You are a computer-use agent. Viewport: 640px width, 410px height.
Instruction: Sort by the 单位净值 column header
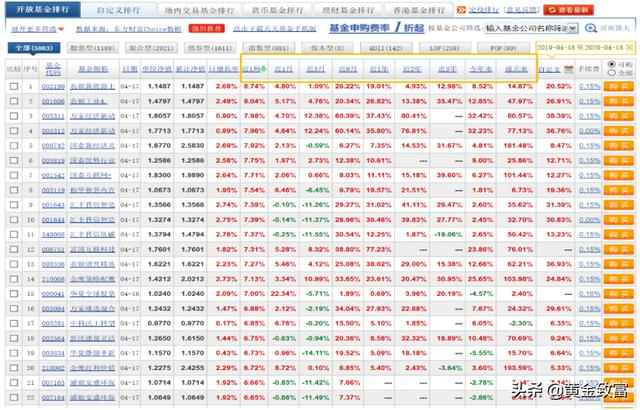point(157,69)
